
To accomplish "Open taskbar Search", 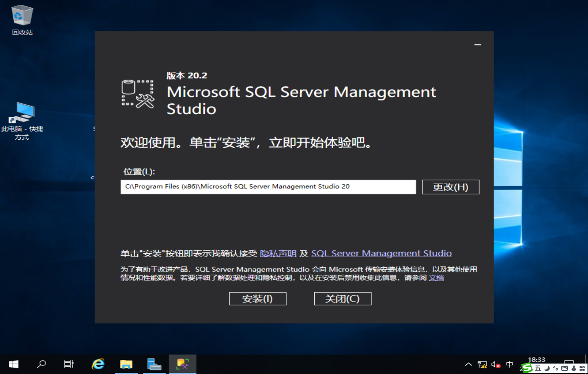I will 40,364.
